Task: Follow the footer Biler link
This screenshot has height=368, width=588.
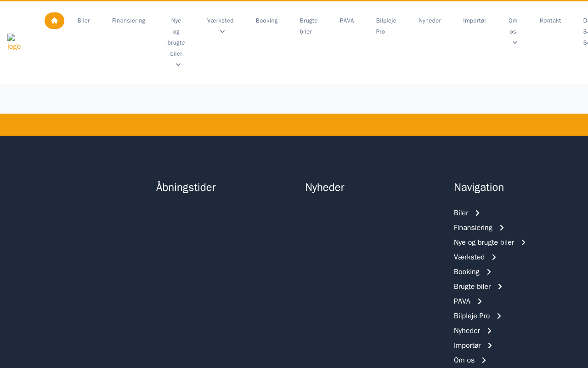Action: click(x=461, y=213)
